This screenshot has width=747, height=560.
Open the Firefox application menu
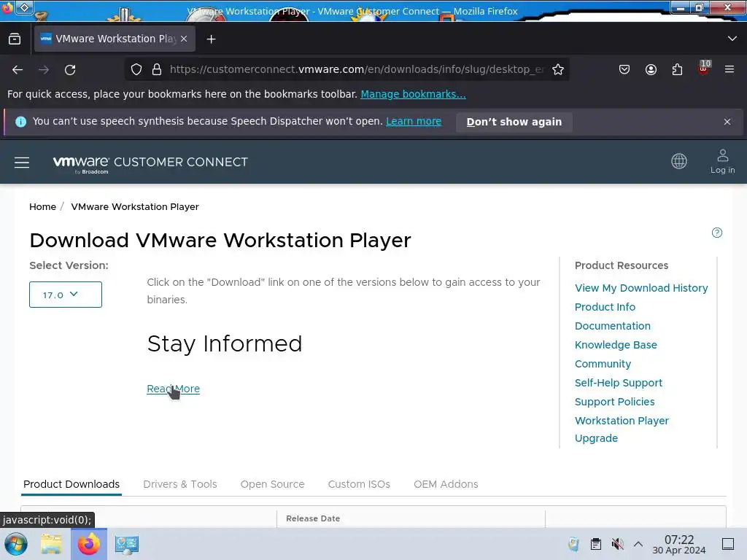click(x=729, y=69)
